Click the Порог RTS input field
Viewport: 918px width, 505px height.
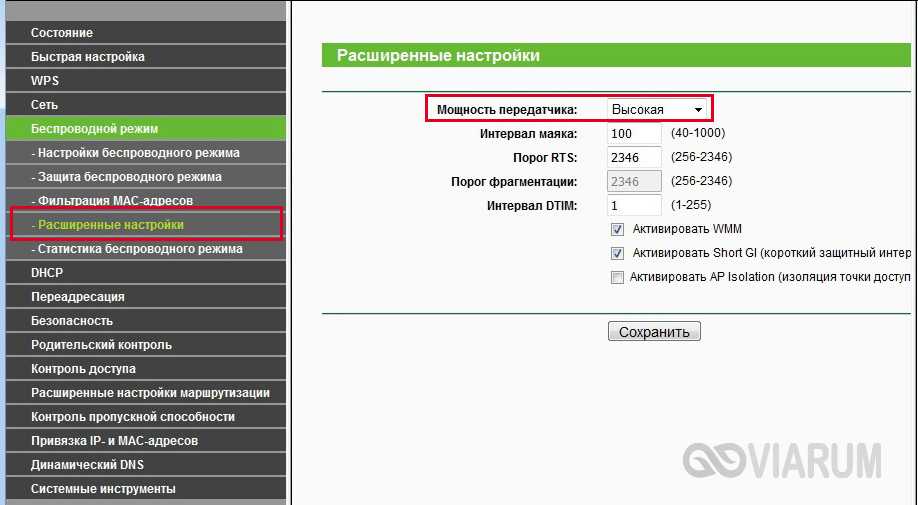(634, 157)
